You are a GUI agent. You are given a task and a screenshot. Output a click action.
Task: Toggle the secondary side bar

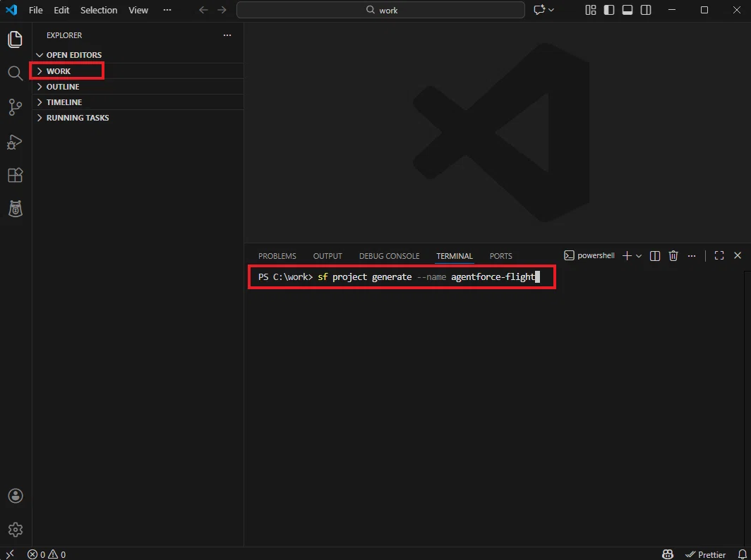click(x=646, y=10)
